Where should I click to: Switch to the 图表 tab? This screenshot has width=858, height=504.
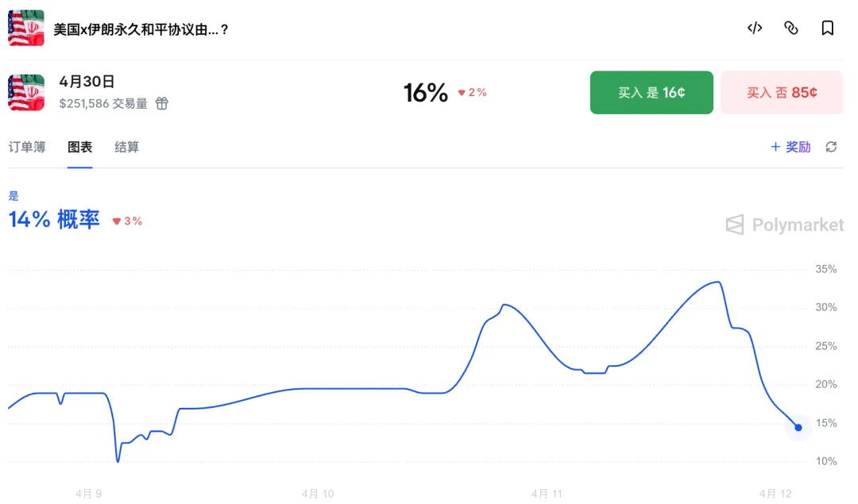(x=79, y=147)
